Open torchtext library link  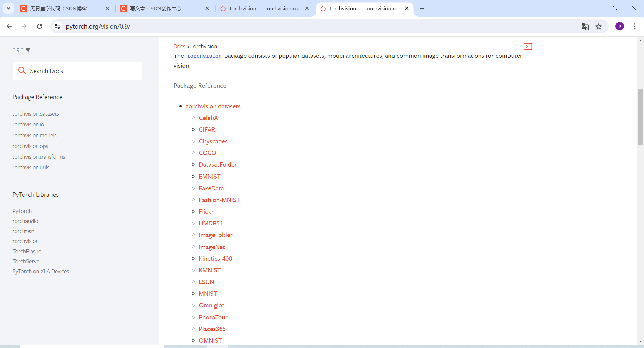[23, 231]
